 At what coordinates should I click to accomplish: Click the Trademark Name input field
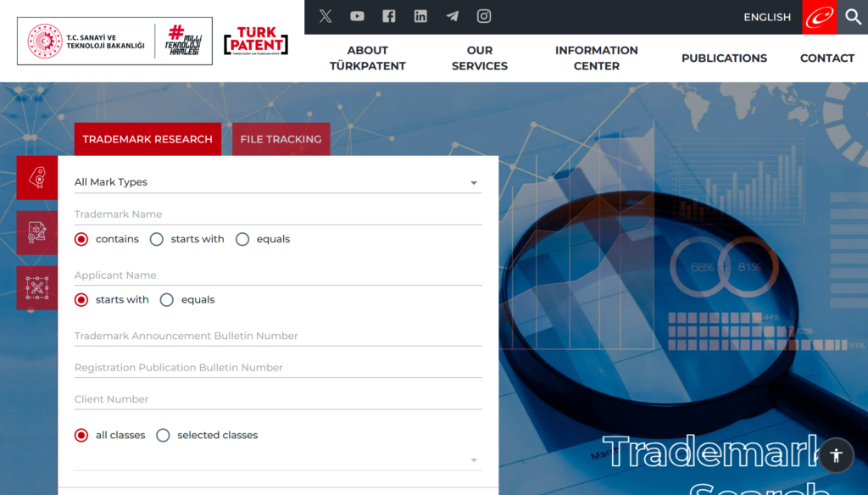pyautogui.click(x=278, y=214)
